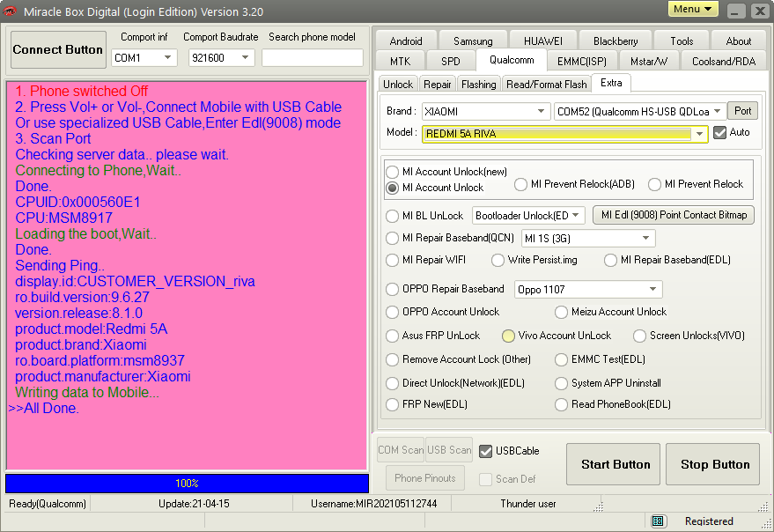This screenshot has height=532, width=774.
Task: Expand the Comport inf COM1 dropdown
Action: (x=167, y=58)
